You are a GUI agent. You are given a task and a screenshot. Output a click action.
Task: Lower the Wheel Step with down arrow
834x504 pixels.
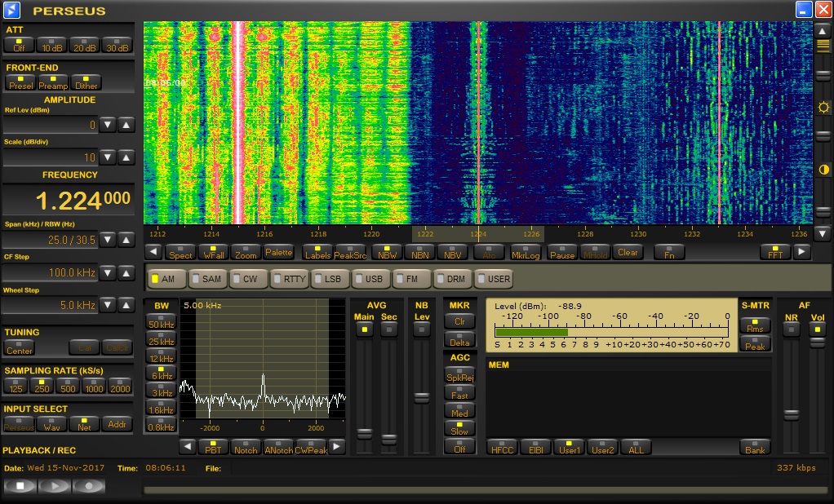pyautogui.click(x=108, y=305)
